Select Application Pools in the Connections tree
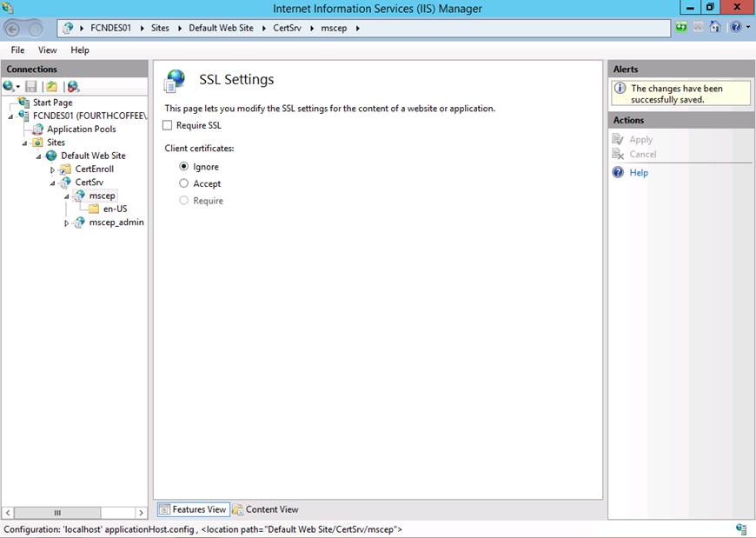756x538 pixels. pos(81,130)
